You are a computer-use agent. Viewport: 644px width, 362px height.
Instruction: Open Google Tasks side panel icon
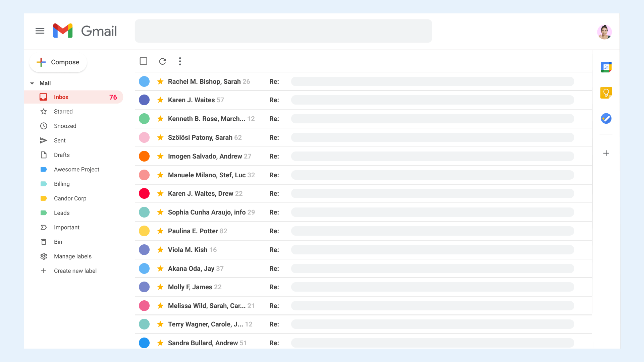tap(606, 119)
